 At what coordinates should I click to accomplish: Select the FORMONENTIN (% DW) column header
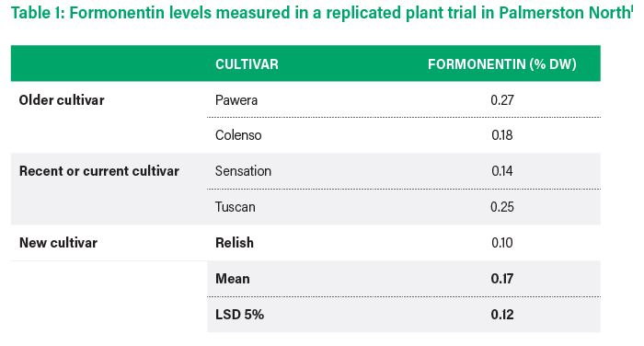(502, 64)
